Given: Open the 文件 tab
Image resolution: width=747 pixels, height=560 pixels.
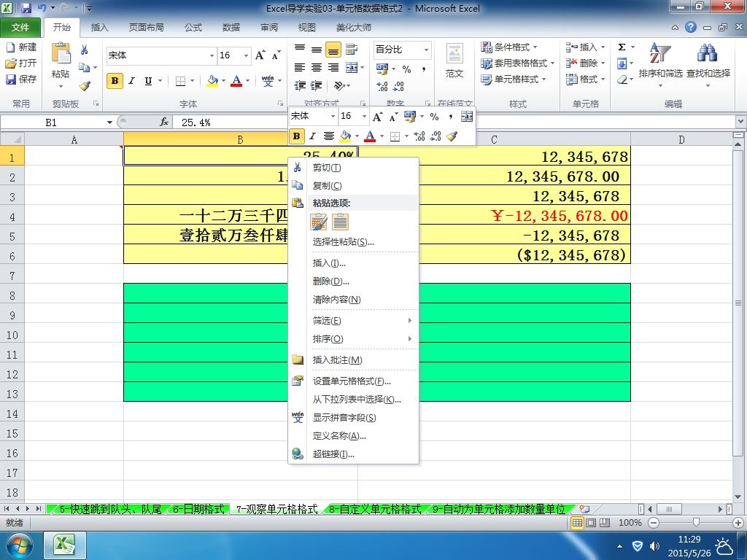Looking at the screenshot, I should tap(20, 28).
